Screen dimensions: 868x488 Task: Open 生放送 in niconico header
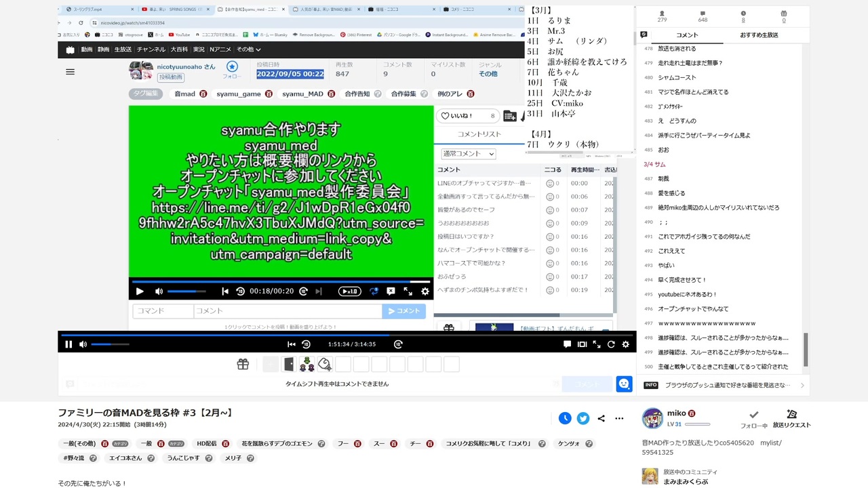(123, 49)
